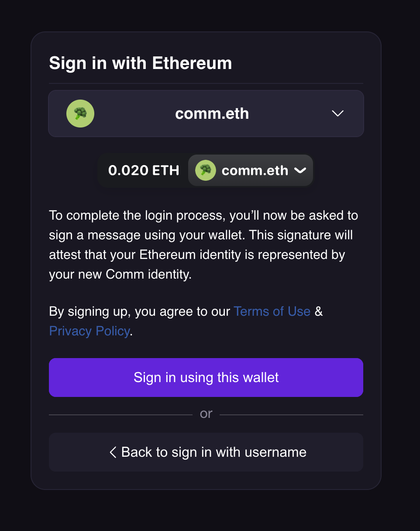Click the dark background outside the dialog

(402, 262)
